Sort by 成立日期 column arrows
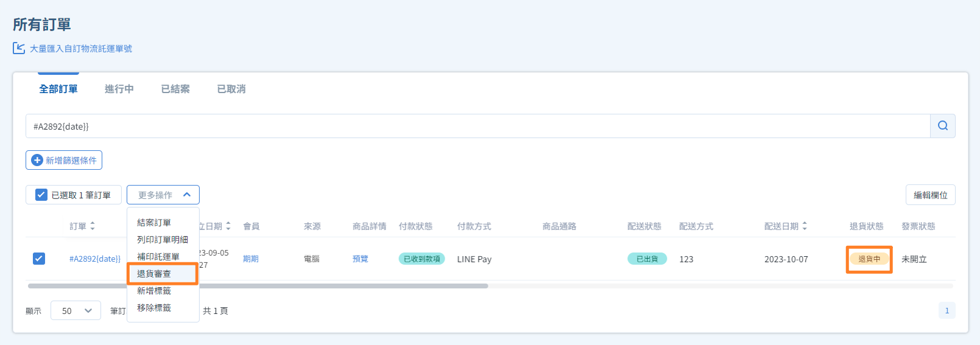Image resolution: width=980 pixels, height=345 pixels. 228,226
